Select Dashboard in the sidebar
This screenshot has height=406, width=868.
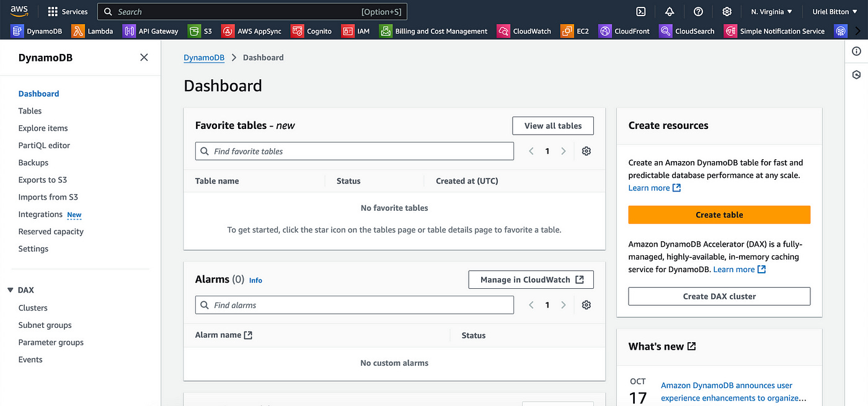coord(38,94)
